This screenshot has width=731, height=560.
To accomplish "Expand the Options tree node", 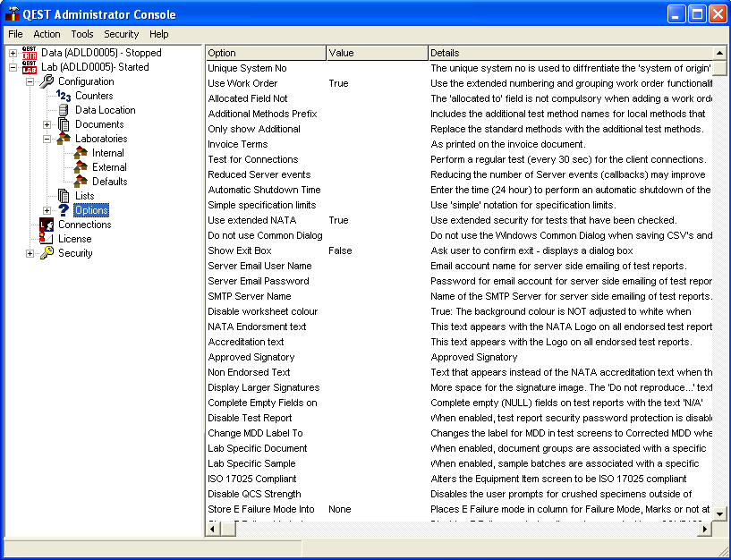I will pyautogui.click(x=47, y=210).
